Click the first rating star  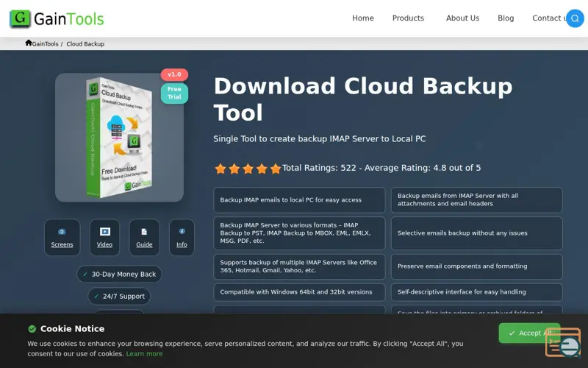tap(220, 169)
